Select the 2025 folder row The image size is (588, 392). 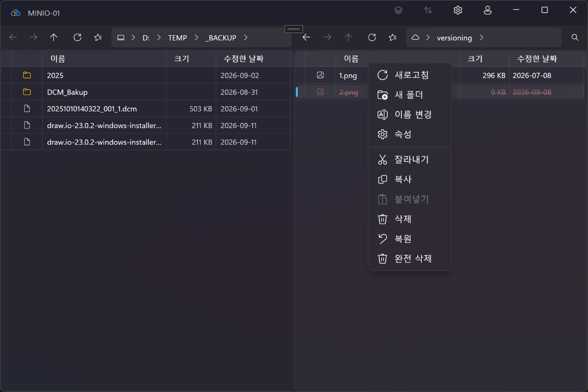(x=146, y=75)
